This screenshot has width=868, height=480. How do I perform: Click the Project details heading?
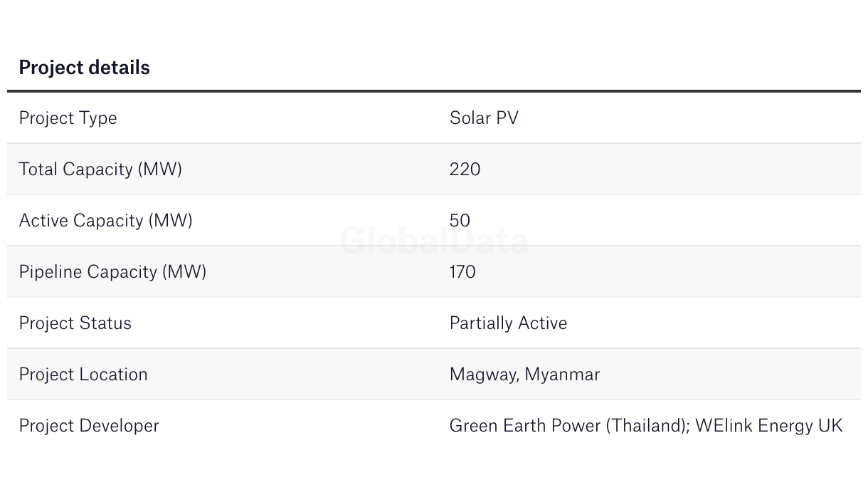[84, 68]
